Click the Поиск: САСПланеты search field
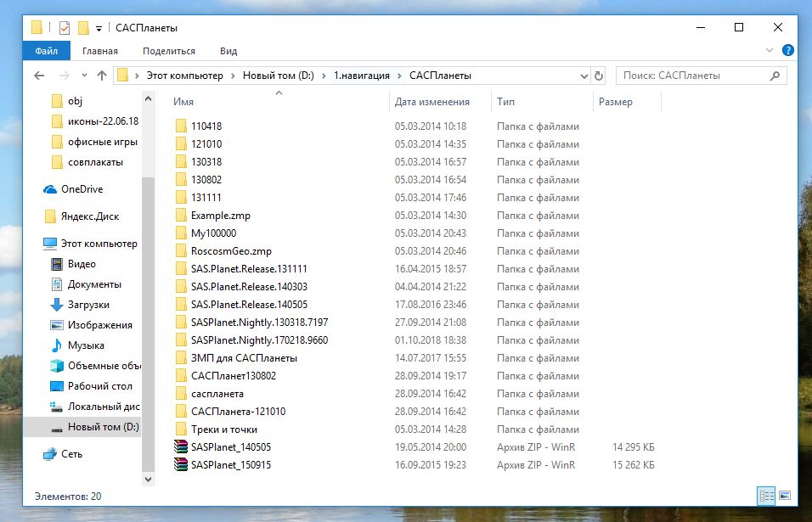 [692, 76]
